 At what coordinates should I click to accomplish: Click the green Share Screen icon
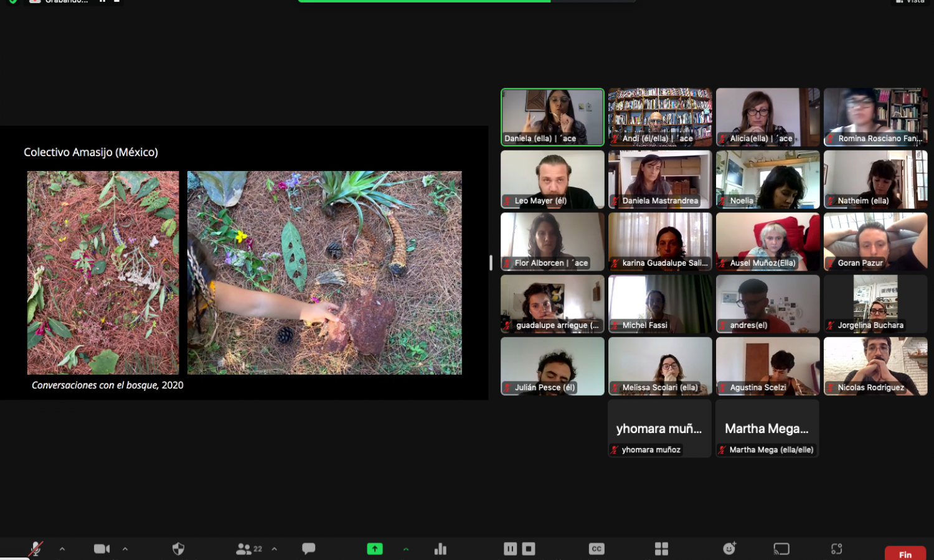375,549
